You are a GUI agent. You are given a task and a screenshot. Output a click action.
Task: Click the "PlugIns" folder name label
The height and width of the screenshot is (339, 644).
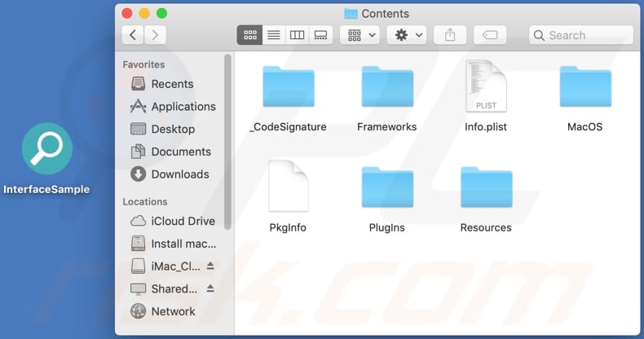click(387, 227)
